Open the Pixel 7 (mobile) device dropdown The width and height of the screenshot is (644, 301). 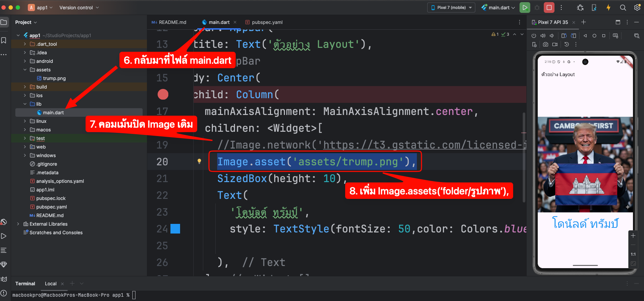click(x=451, y=7)
